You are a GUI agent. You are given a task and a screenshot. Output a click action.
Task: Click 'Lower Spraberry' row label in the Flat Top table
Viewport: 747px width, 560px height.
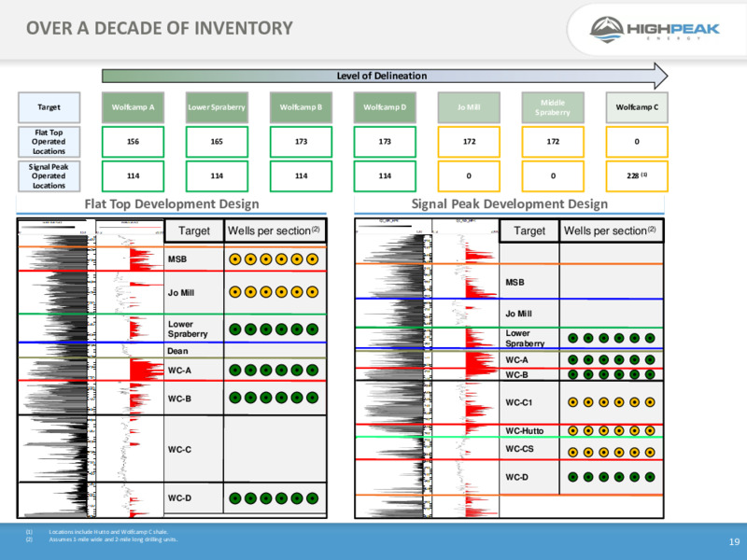188,329
